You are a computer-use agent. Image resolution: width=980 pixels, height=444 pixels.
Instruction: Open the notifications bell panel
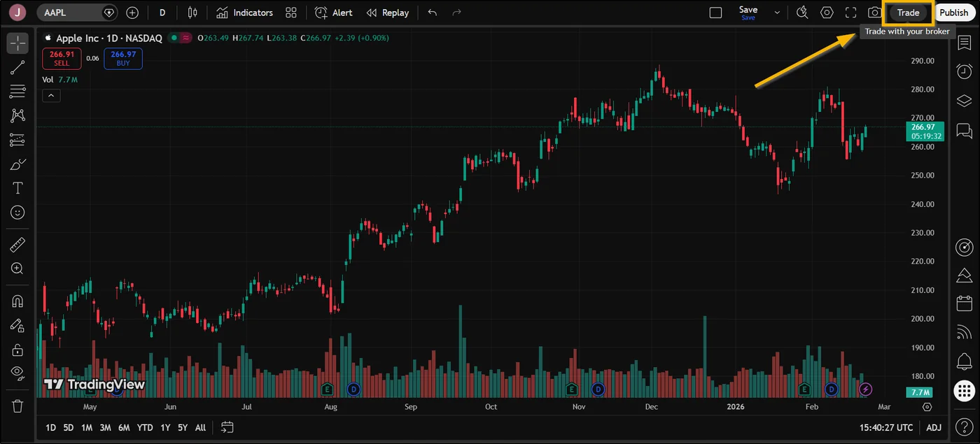coord(964,361)
